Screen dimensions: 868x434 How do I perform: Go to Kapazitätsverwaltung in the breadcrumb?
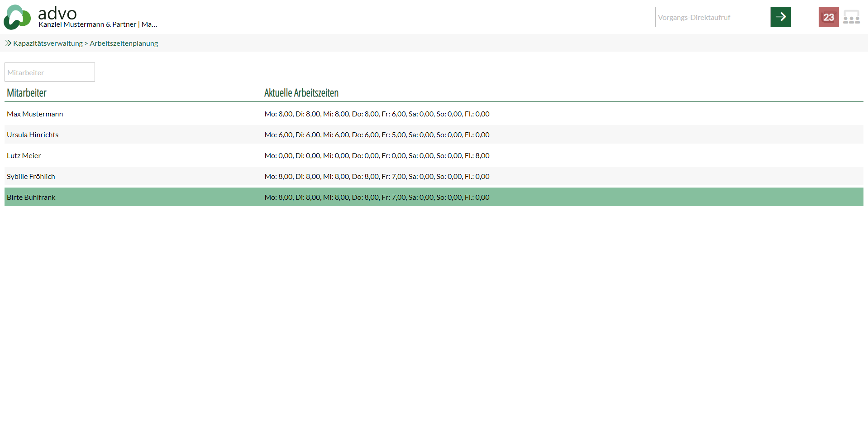48,43
